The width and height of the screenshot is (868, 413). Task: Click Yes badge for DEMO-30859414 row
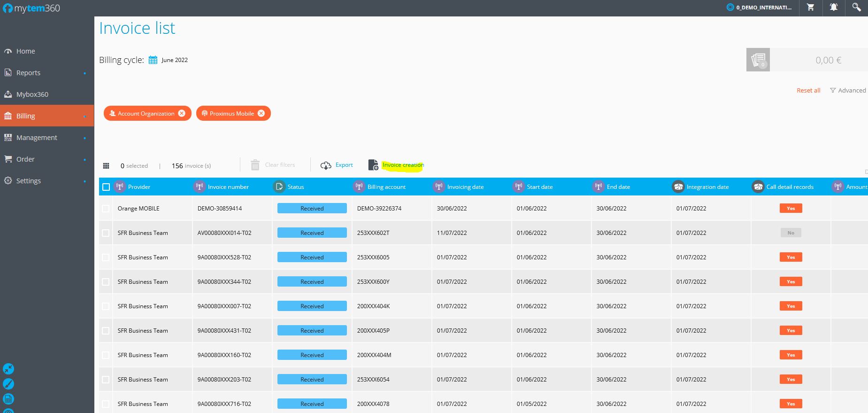(x=791, y=208)
